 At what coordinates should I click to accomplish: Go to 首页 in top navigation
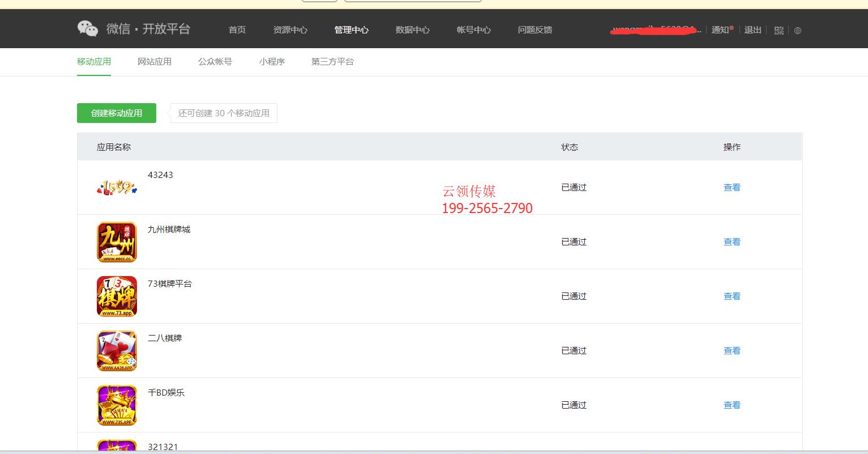point(237,29)
